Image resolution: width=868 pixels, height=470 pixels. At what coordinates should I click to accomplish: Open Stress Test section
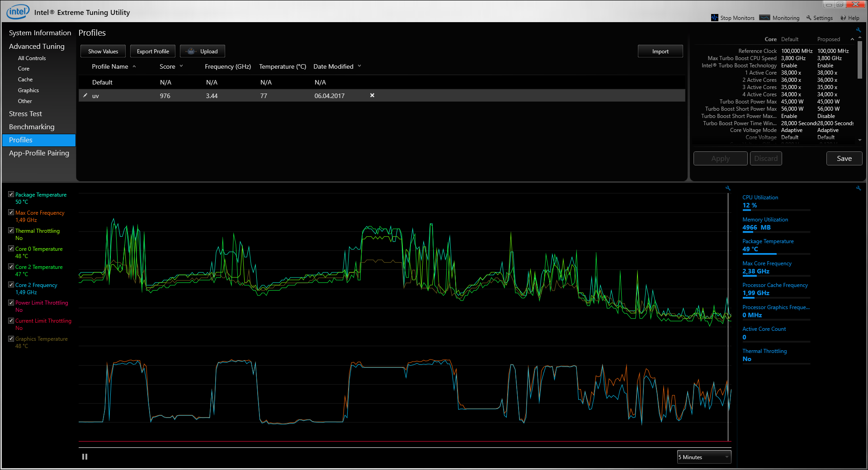coord(25,114)
